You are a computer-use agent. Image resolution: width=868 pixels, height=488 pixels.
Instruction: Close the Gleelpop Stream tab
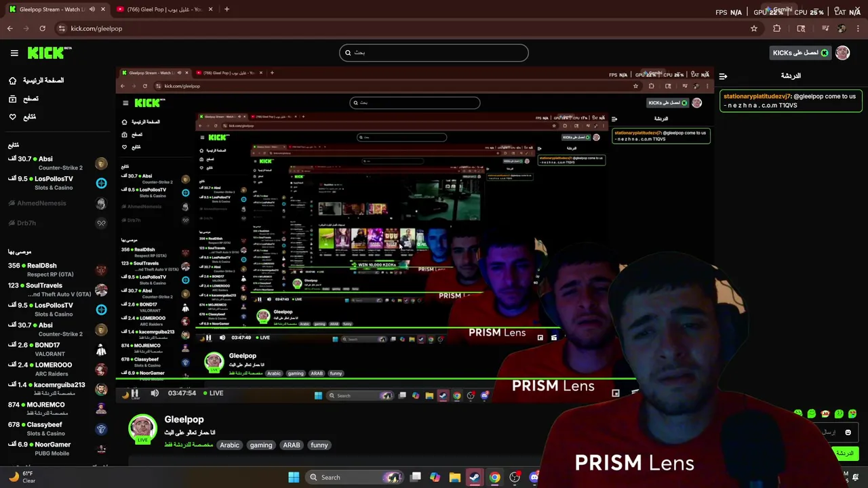click(x=103, y=9)
